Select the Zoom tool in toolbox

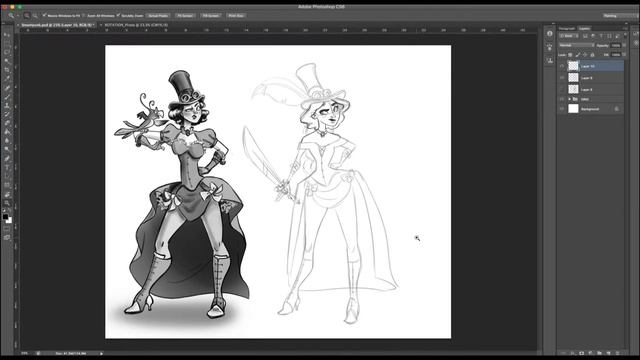(7, 203)
